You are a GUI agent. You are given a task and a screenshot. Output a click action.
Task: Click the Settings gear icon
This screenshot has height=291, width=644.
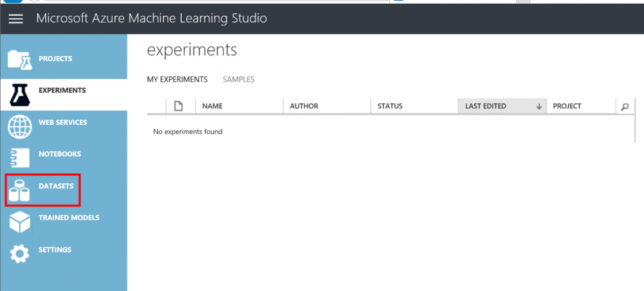[x=19, y=253]
